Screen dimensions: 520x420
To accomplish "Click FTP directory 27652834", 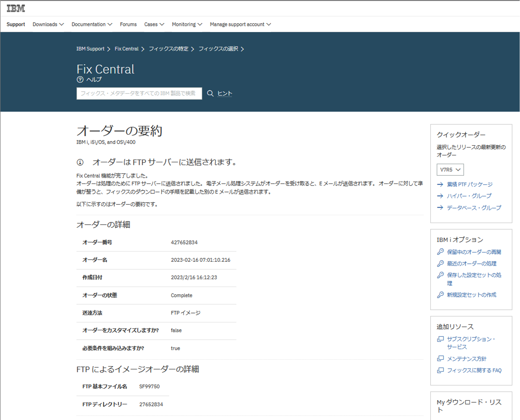I will pyautogui.click(x=151, y=404).
